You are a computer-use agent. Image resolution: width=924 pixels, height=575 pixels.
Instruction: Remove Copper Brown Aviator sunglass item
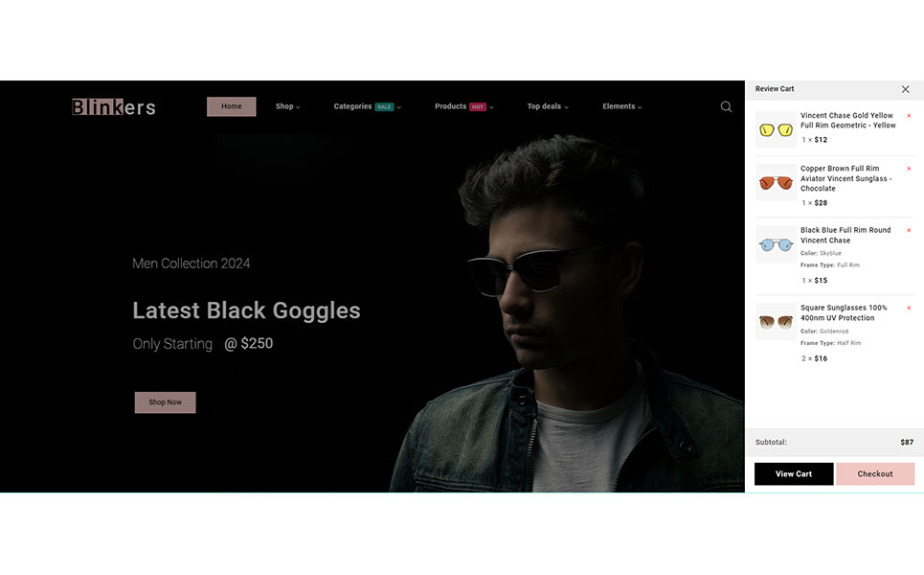click(909, 169)
